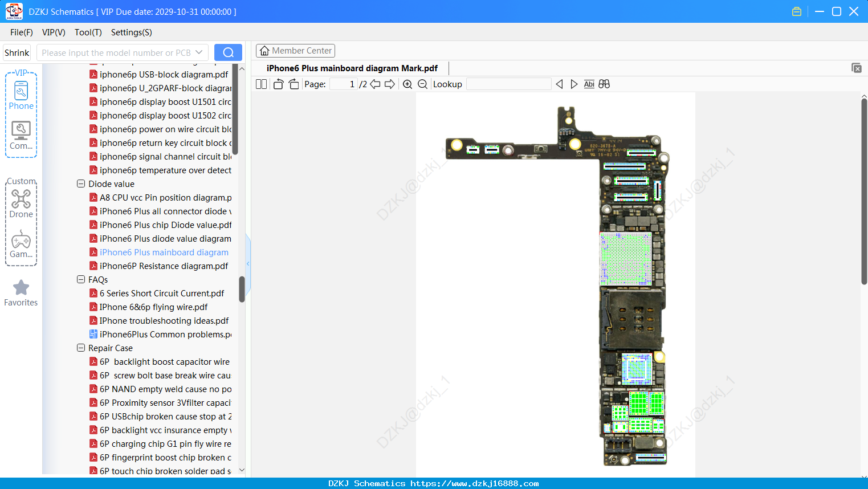Open iphone6p display boost U1502 file
The image size is (868, 489).
pyautogui.click(x=165, y=116)
